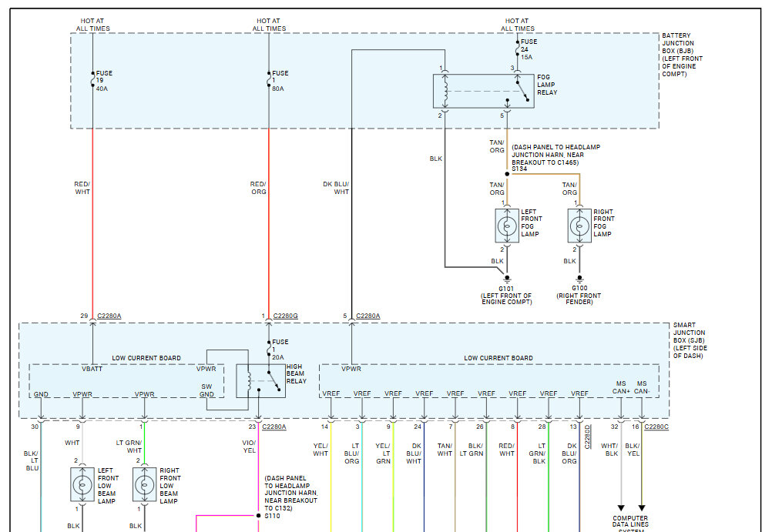
Task: Select the Left Front Low Beam Lamp symbol
Action: point(82,485)
